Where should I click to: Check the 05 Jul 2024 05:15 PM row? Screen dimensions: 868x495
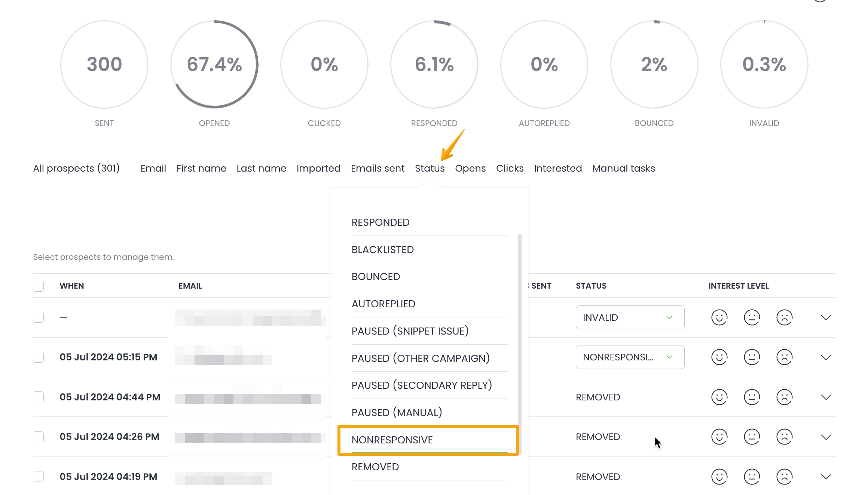(38, 357)
